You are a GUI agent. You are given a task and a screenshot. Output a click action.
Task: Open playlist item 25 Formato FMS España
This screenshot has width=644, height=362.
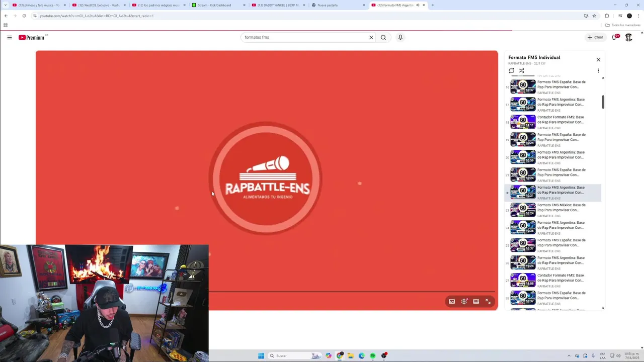pos(553,245)
